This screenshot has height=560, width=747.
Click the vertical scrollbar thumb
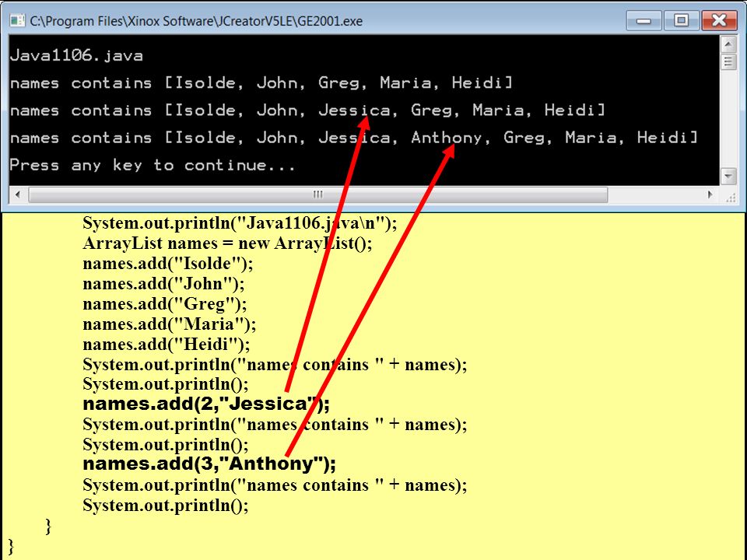[728, 62]
